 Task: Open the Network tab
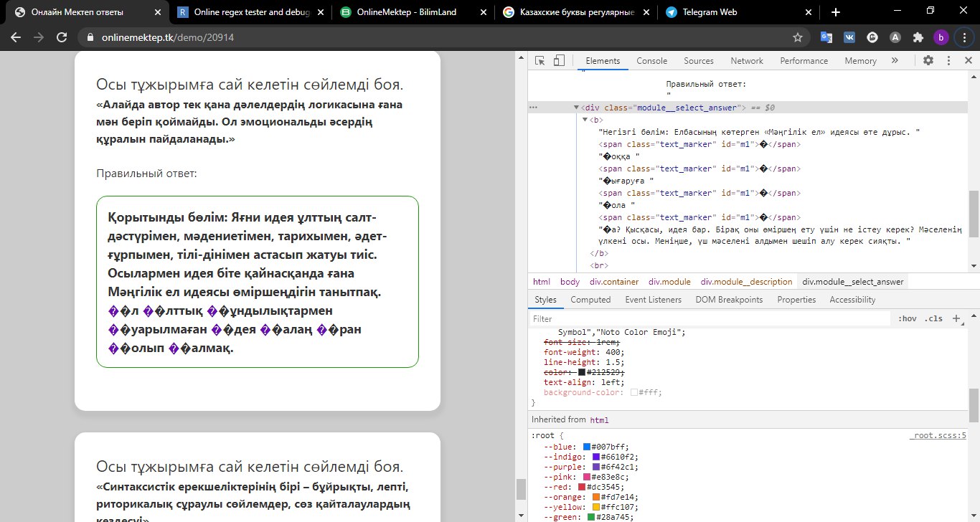(747, 61)
